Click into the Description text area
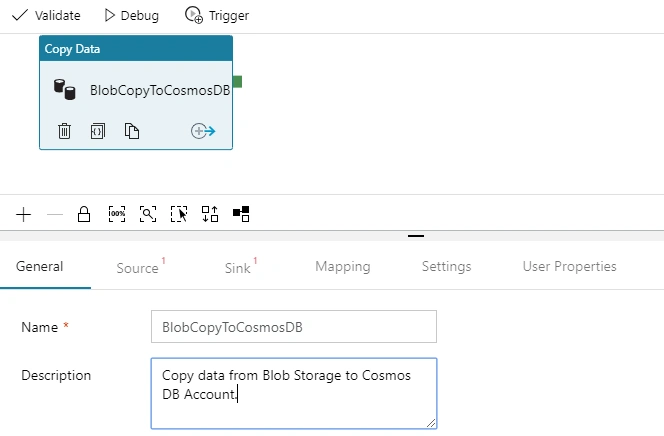The width and height of the screenshot is (664, 436). (294, 394)
